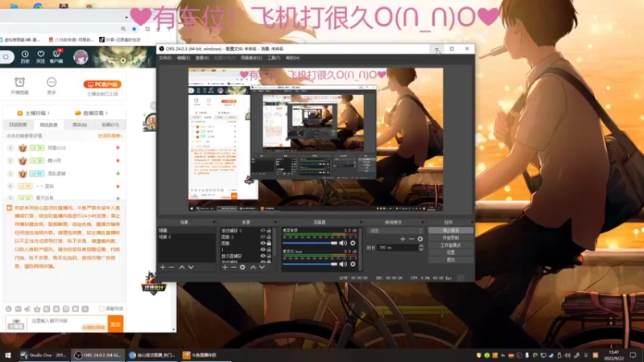Image resolution: width=644 pixels, height=362 pixels.
Task: Open the 编辑(E) menu in OBS
Action: (x=184, y=58)
